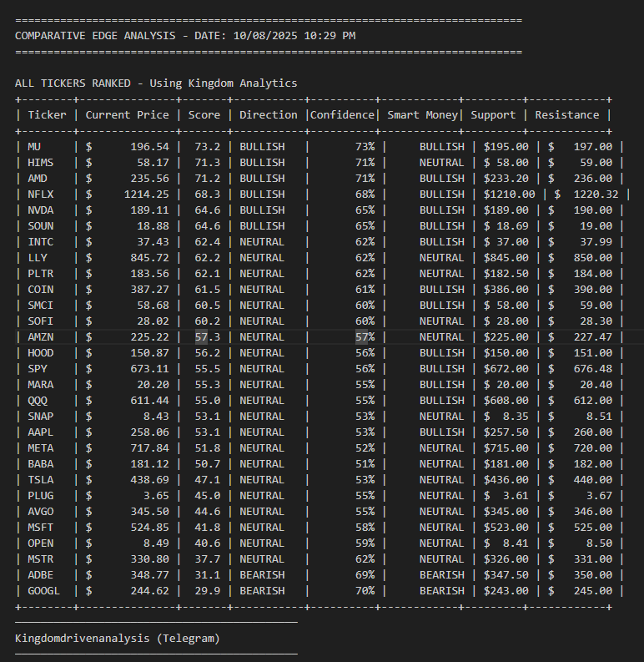Click the Support column header
The image size is (644, 662).
(x=493, y=115)
